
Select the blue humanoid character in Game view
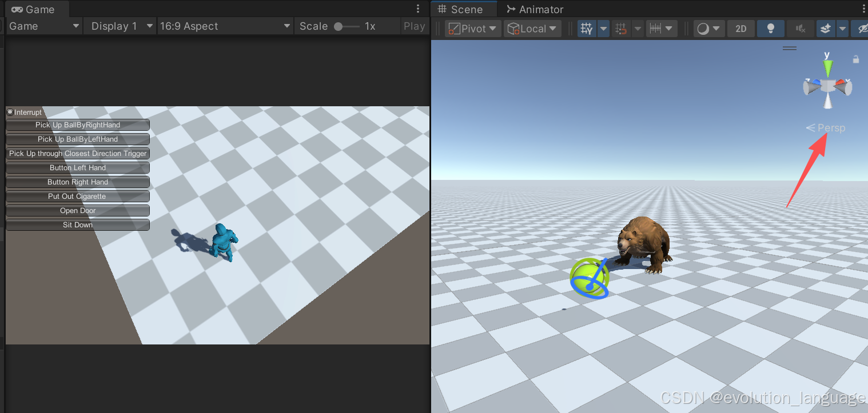pos(222,242)
